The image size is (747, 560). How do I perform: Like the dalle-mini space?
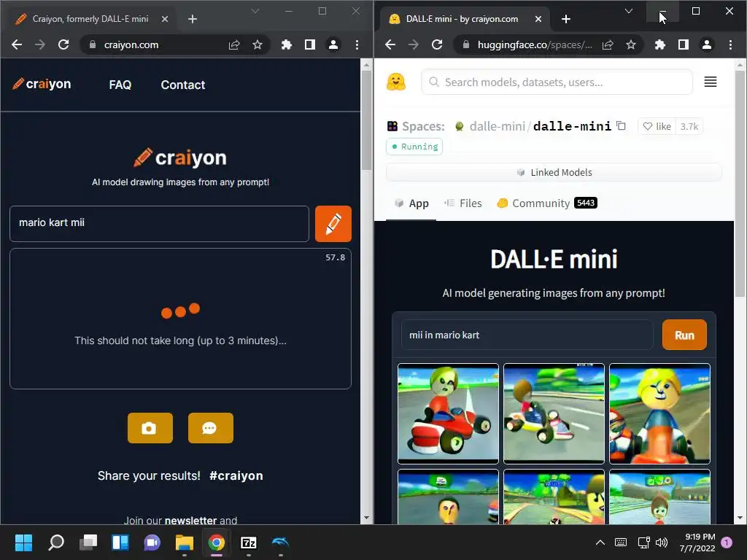657,126
